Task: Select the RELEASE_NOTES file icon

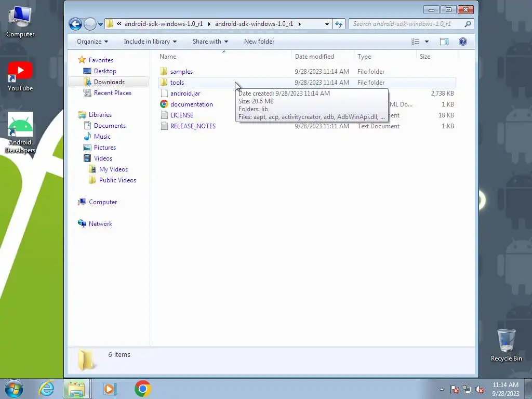Action: pos(164,126)
